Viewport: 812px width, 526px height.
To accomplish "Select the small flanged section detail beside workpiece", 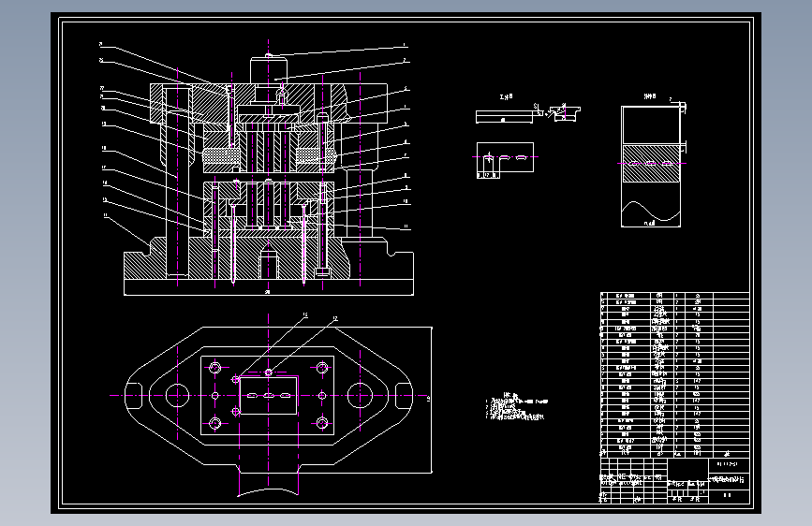I will pos(566,113).
